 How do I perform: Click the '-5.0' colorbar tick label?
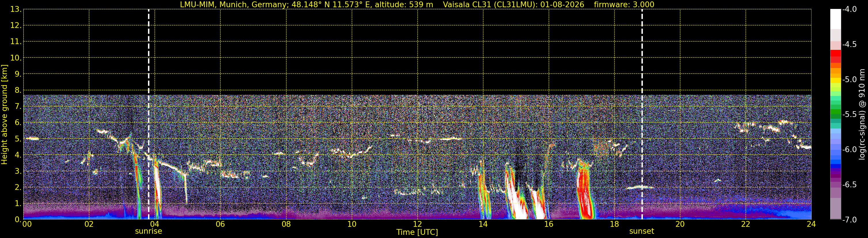pos(850,79)
